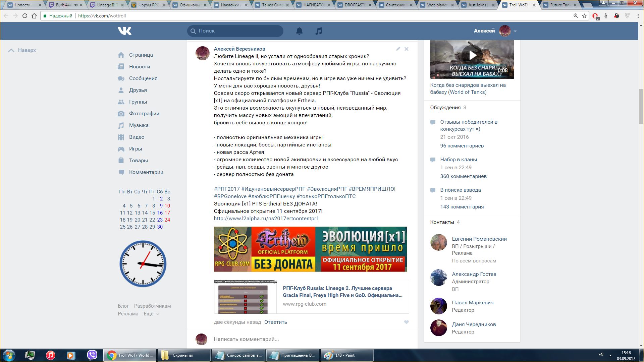
Task: Open Windows Start button
Action: click(x=9, y=355)
